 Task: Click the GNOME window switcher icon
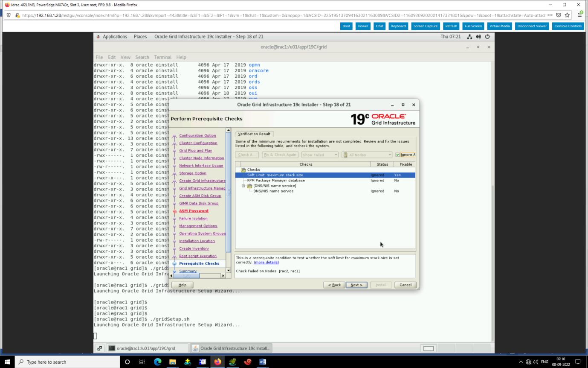(x=99, y=348)
